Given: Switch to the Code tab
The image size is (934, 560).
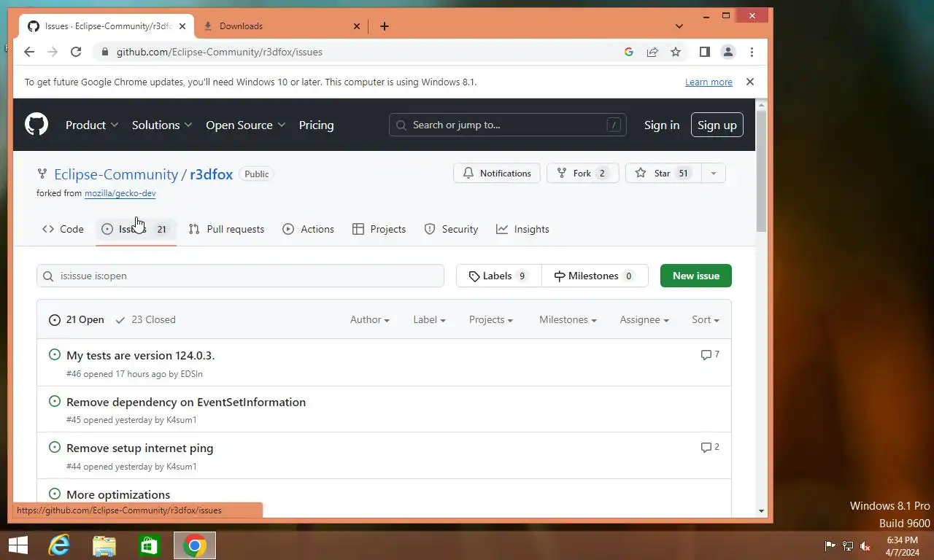Looking at the screenshot, I should tap(63, 229).
